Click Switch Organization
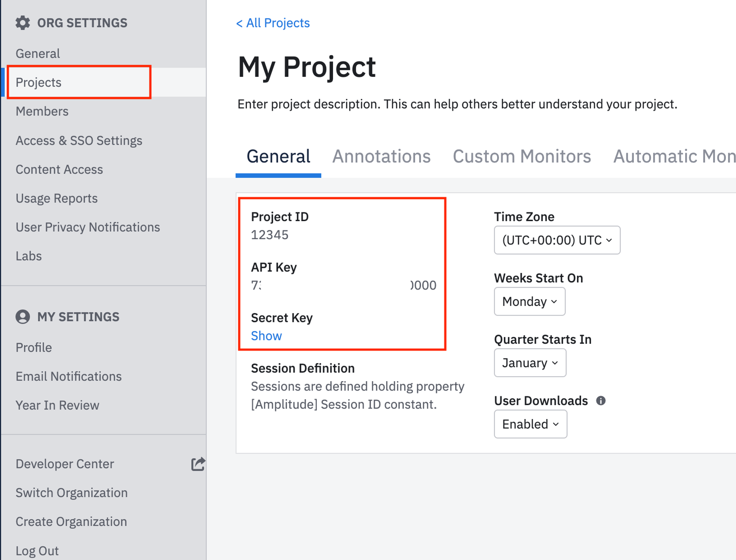The width and height of the screenshot is (736, 560). [71, 493]
